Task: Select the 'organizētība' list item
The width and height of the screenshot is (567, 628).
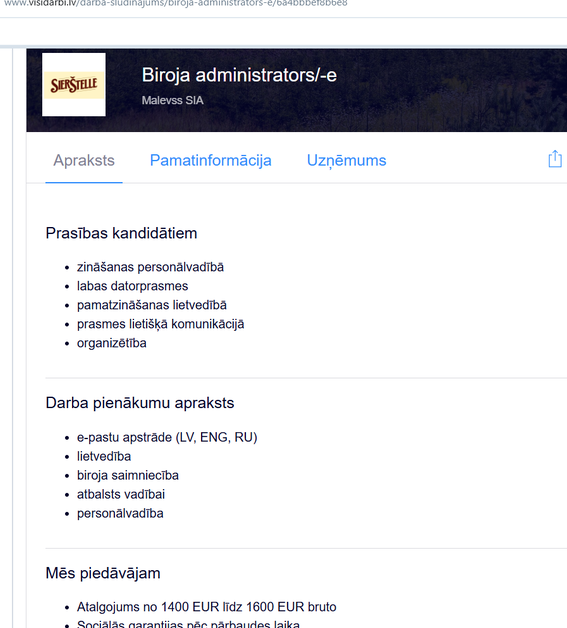Action: (112, 343)
